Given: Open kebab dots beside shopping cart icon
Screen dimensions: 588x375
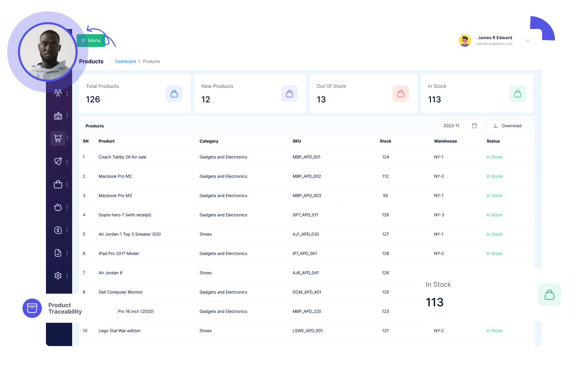Looking at the screenshot, I should point(68,138).
